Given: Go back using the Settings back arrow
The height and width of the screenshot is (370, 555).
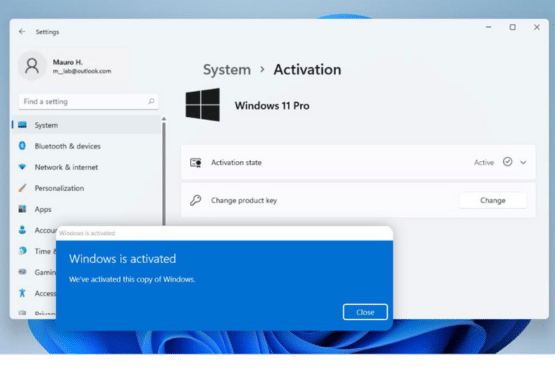Looking at the screenshot, I should (22, 32).
